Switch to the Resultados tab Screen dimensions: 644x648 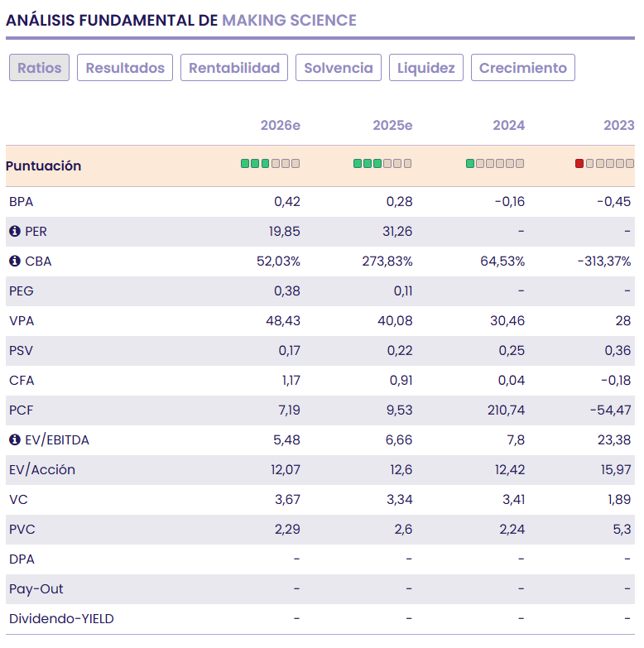coord(125,68)
